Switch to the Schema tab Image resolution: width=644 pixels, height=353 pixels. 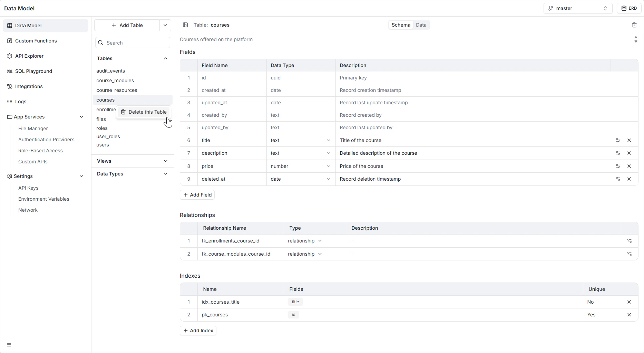[401, 25]
